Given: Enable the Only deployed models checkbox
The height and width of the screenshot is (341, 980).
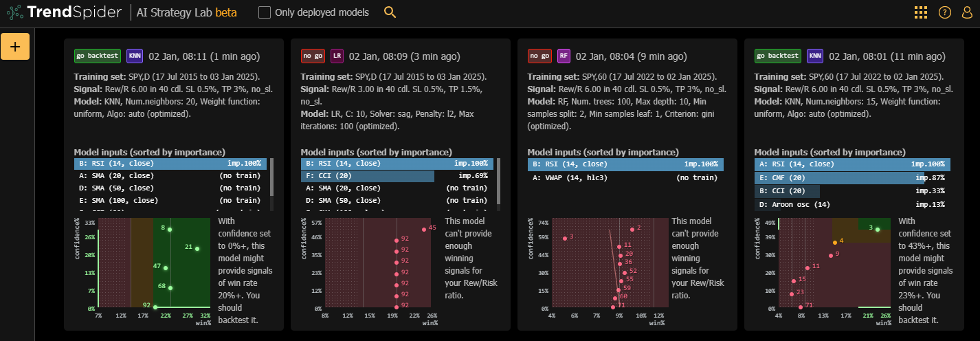Looking at the screenshot, I should point(265,12).
